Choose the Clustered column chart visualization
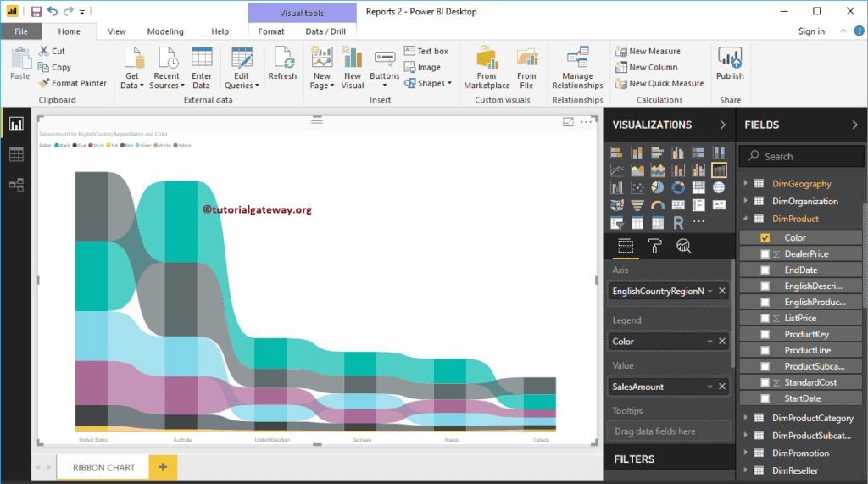 [678, 153]
